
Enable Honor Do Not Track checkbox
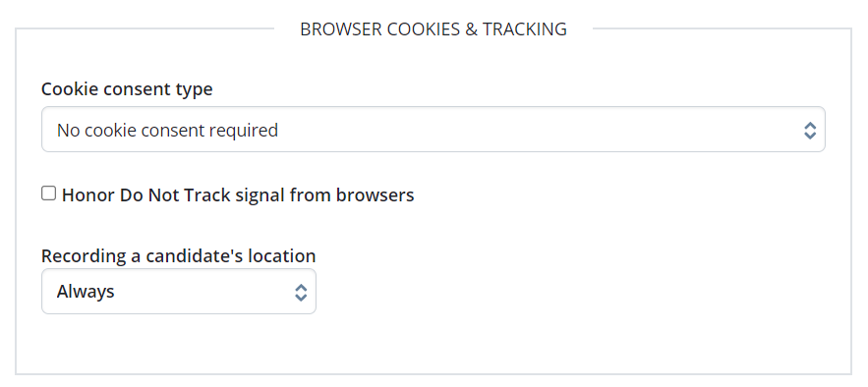pos(49,193)
